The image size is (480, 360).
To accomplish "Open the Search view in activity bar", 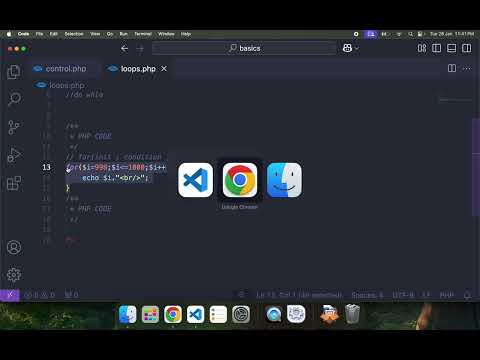I will pyautogui.click(x=14, y=99).
